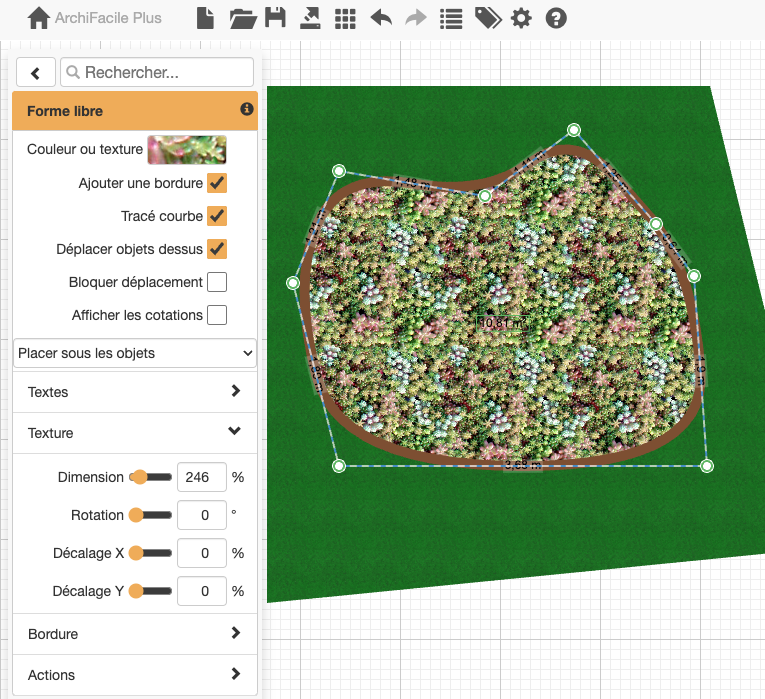The width and height of the screenshot is (765, 699).
Task: Click the ArchiFacile Plus home link
Action: 95,18
